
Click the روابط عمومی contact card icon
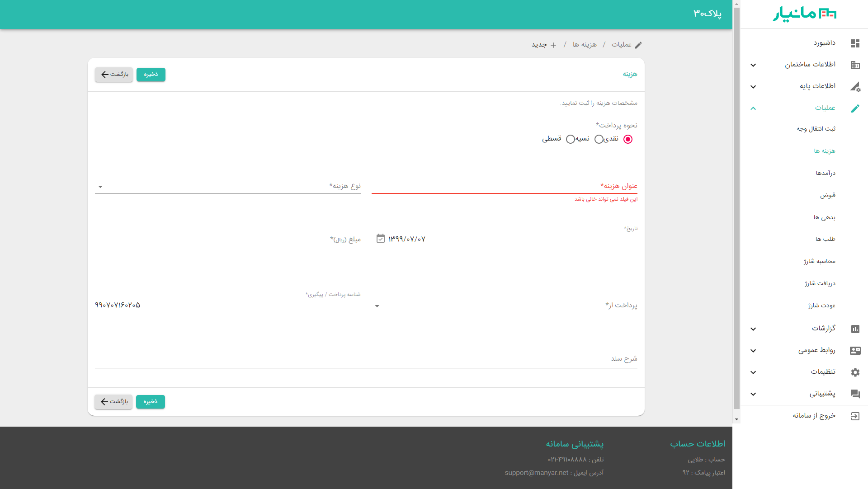855,351
